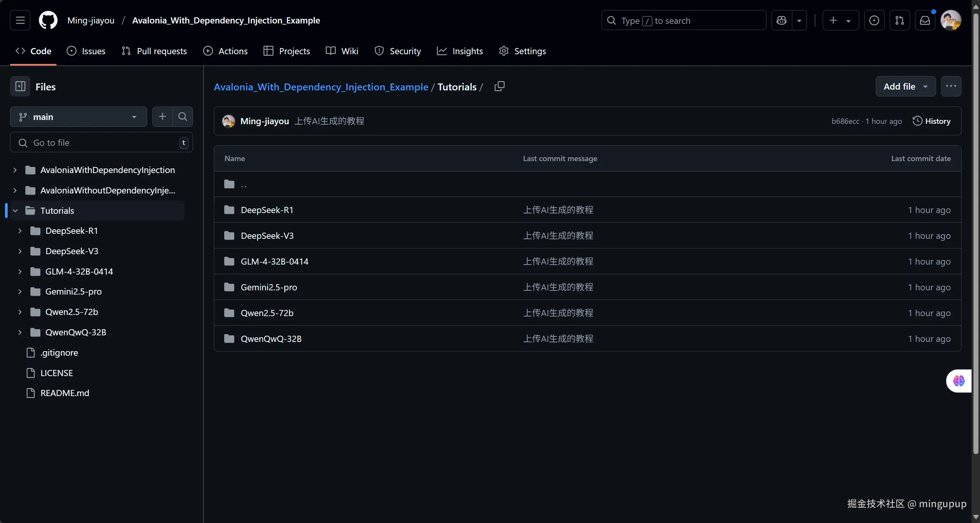980x523 pixels.
Task: Open the main branch selector dropdown
Action: click(x=78, y=117)
